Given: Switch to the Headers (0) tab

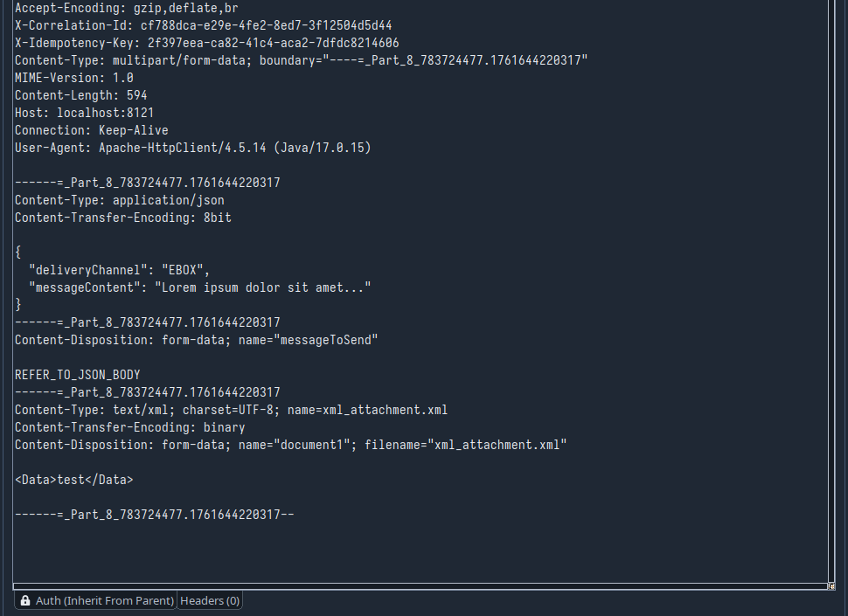Looking at the screenshot, I should coord(210,601).
